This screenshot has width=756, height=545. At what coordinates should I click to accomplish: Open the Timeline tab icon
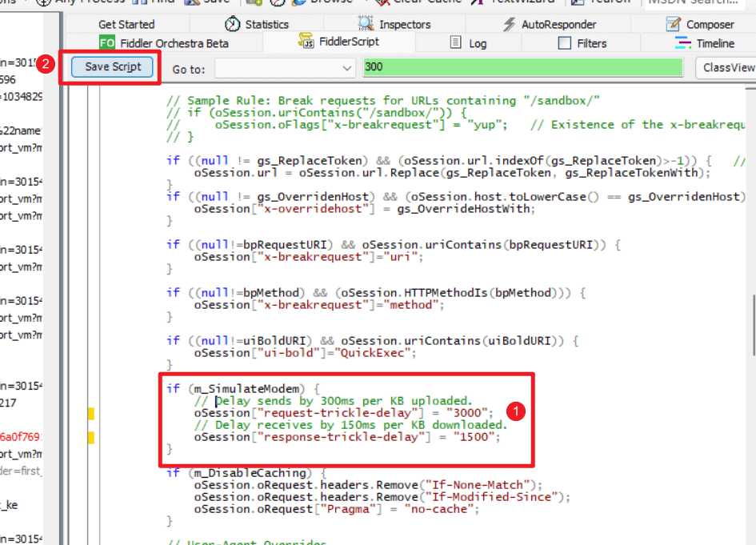point(682,43)
